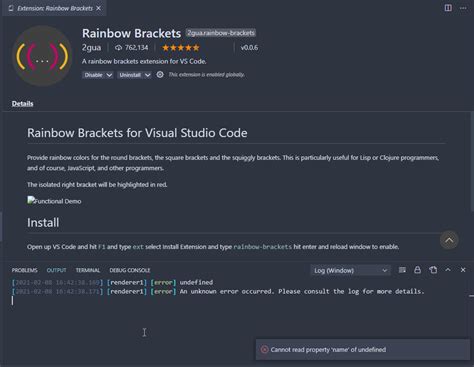The image size is (474, 367).
Task: Click the scroll-to-top arrow button
Action: 449,240
